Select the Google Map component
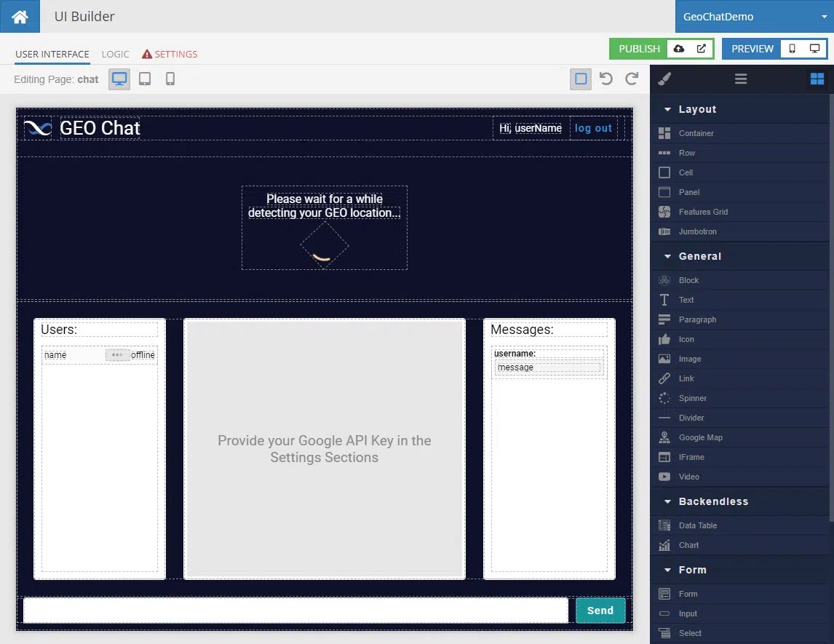 [696, 437]
